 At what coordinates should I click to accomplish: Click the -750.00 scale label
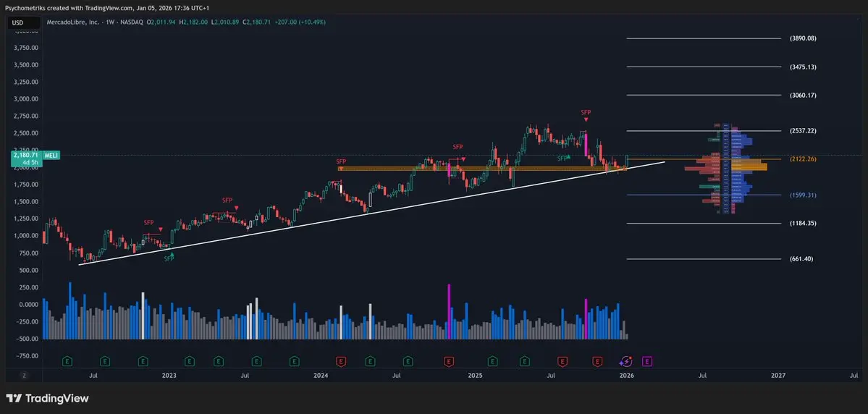26,356
